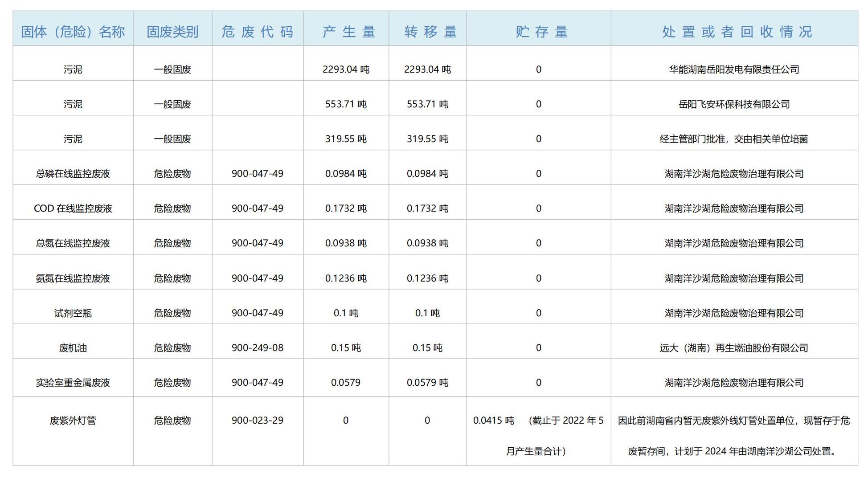Click the 试剂空瓶 row name cell
Viewport: 868px width, 478px height.
(73, 313)
